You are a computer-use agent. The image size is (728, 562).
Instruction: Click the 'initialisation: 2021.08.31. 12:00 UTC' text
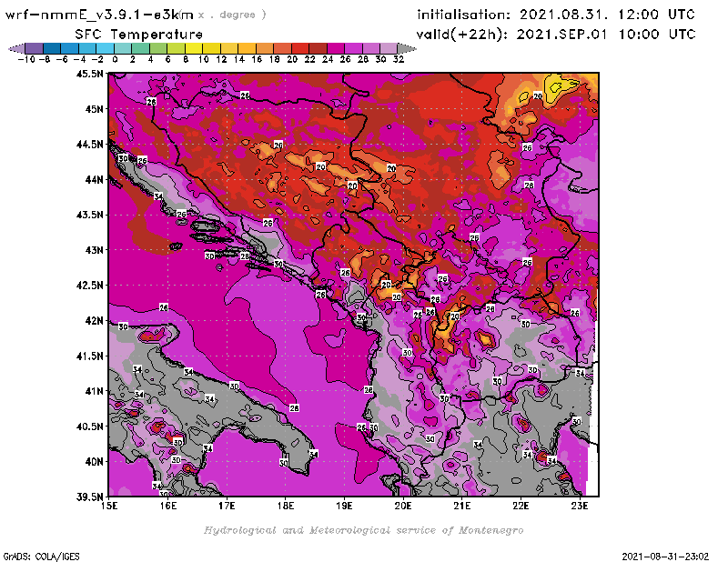(556, 15)
